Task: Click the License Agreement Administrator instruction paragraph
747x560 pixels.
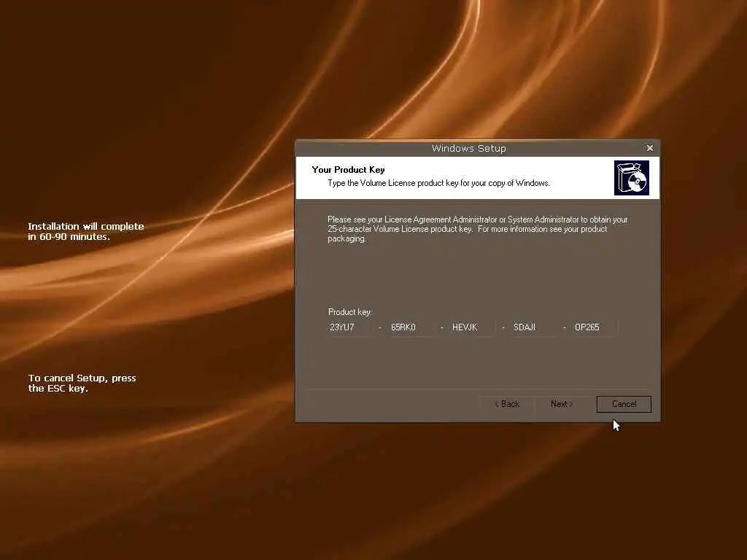Action: 478,229
